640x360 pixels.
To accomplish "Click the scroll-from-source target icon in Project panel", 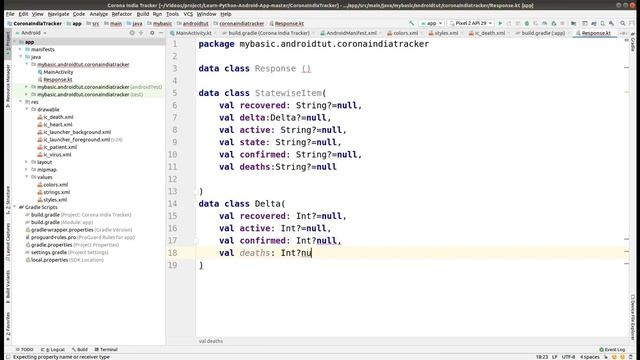I will pos(132,33).
